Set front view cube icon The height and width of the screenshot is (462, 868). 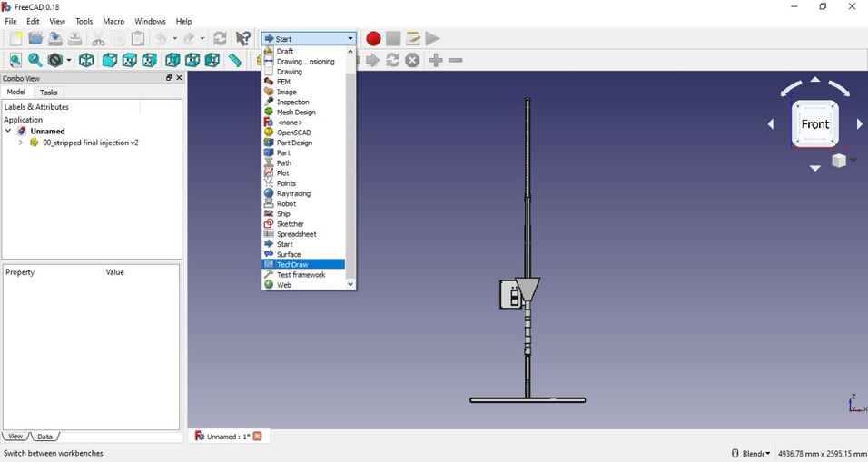[x=110, y=60]
